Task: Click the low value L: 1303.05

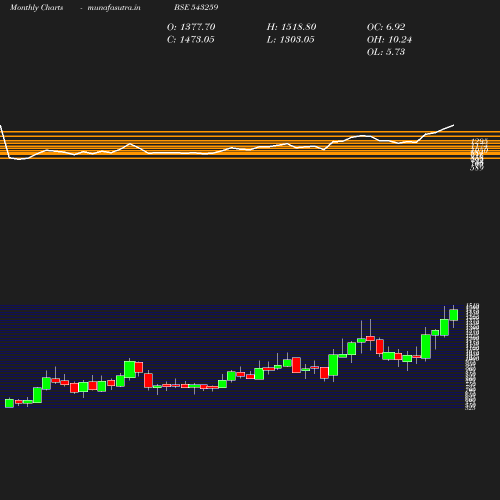Action: [x=290, y=39]
